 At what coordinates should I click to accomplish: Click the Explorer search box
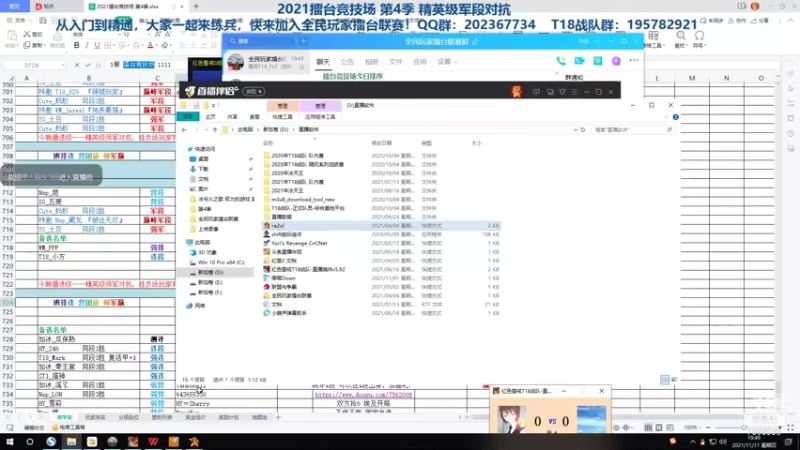tap(632, 130)
